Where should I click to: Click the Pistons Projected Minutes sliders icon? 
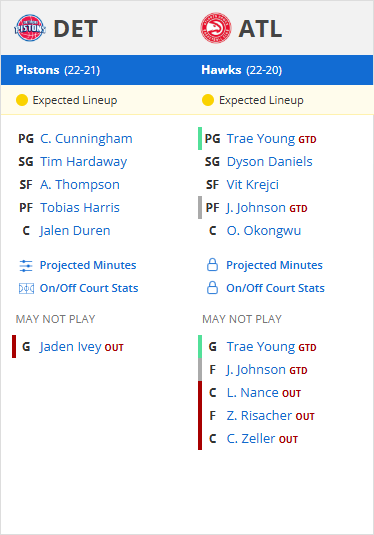click(26, 266)
